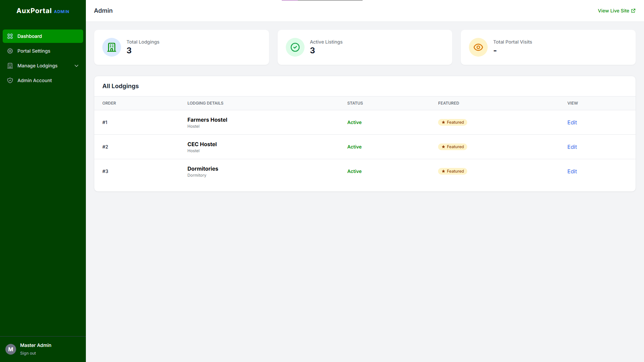Click the Portal Settings gear icon
Screen dimensions: 644x362
coord(10,51)
